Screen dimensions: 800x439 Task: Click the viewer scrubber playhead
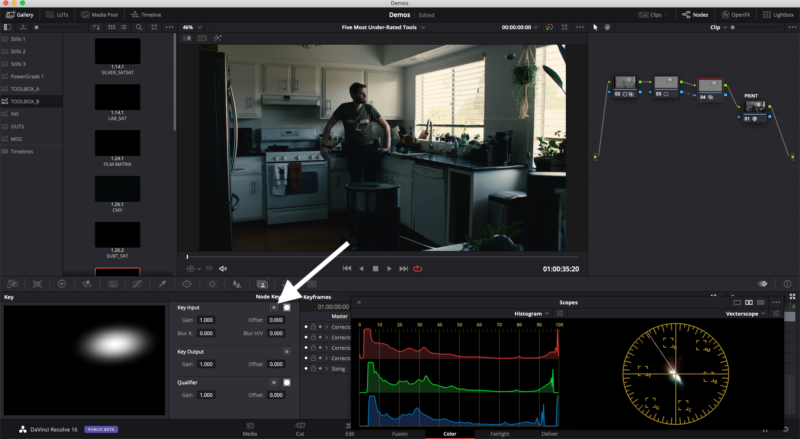pyautogui.click(x=187, y=257)
